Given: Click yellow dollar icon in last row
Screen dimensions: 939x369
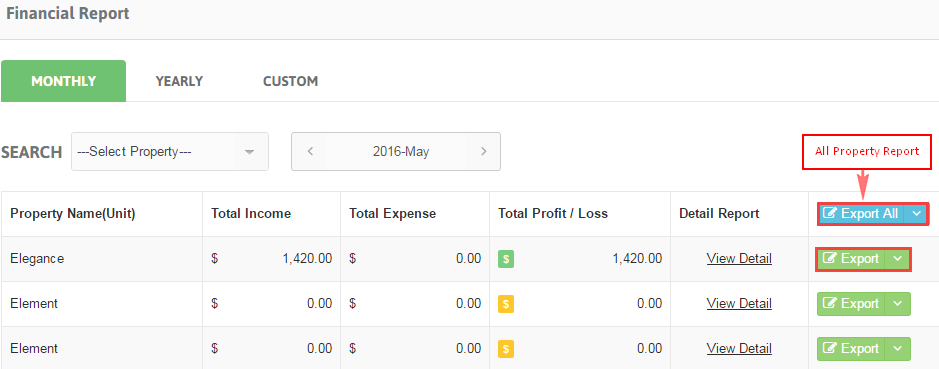Looking at the screenshot, I should coord(506,349).
